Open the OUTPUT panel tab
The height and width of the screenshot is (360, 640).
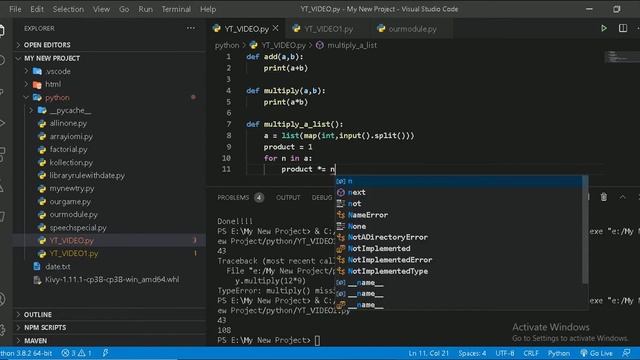click(288, 198)
